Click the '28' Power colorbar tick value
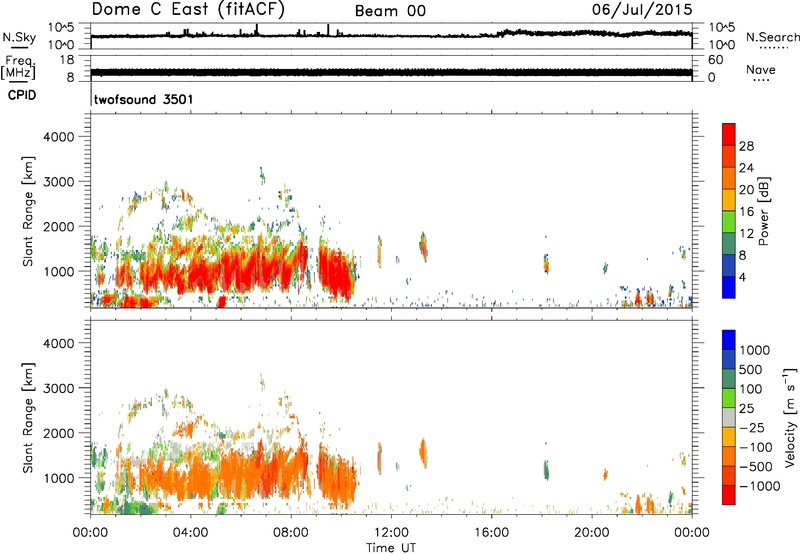 pos(746,146)
